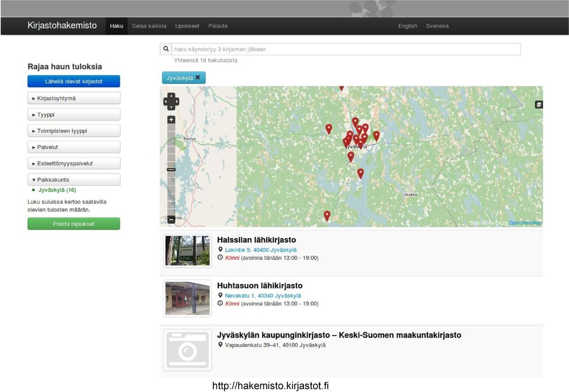Zoom in the map with the plus button

171,120
